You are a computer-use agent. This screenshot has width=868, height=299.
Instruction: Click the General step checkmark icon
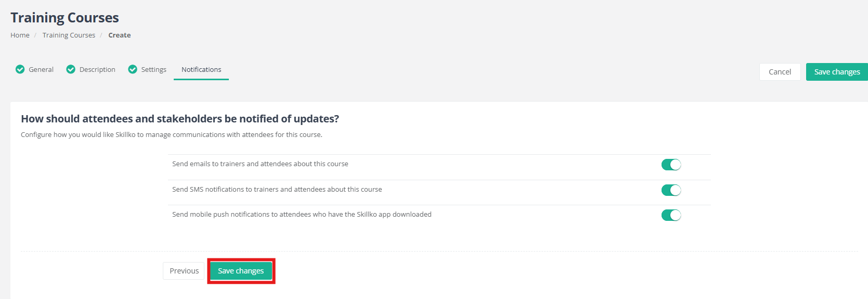coord(20,69)
